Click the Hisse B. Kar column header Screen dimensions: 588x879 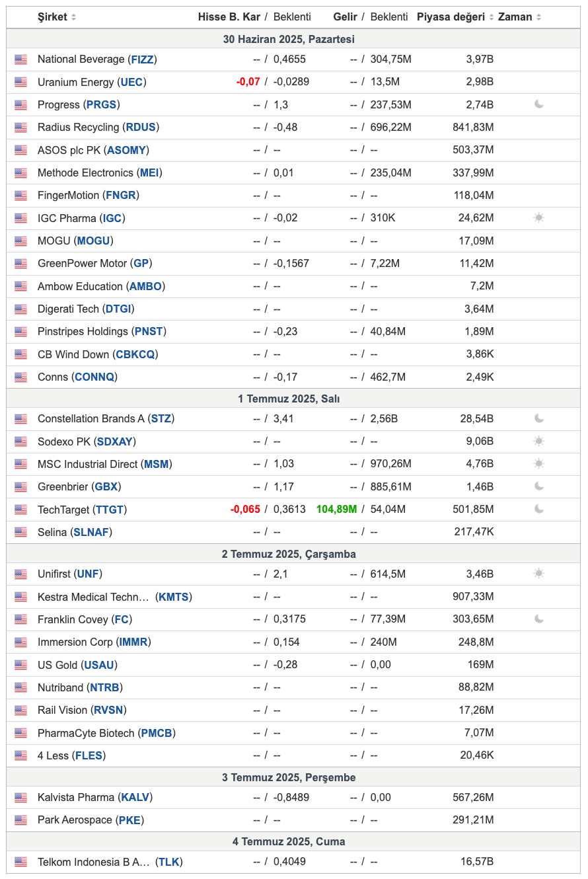pos(229,17)
